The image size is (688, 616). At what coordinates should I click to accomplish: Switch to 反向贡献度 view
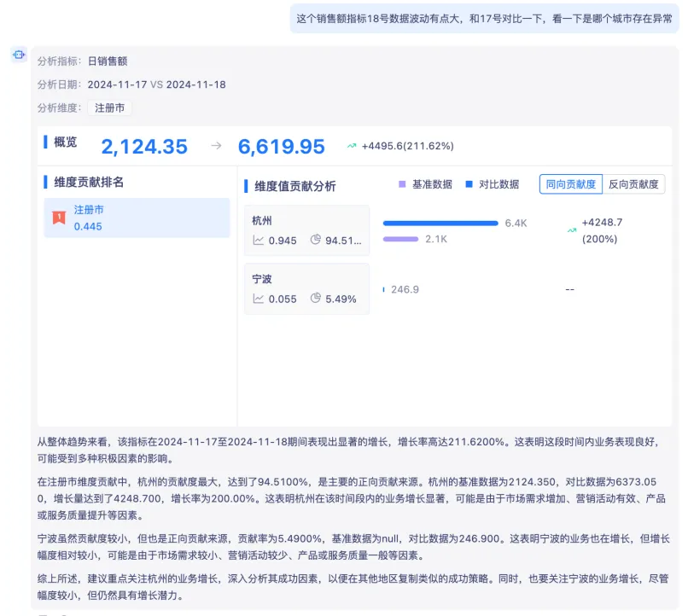point(633,184)
